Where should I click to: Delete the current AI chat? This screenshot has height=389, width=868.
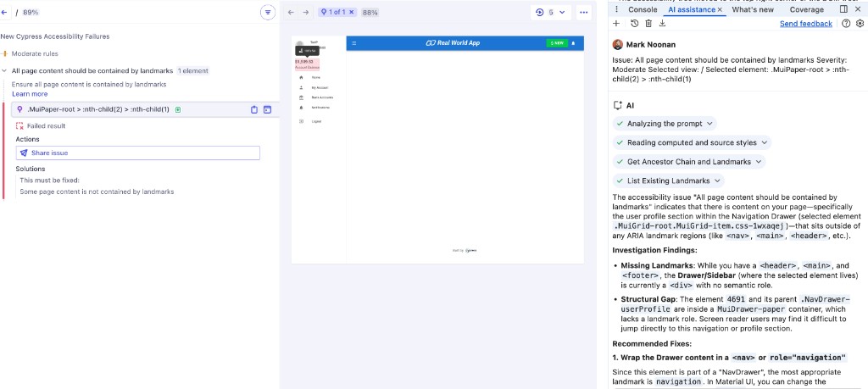(x=648, y=23)
